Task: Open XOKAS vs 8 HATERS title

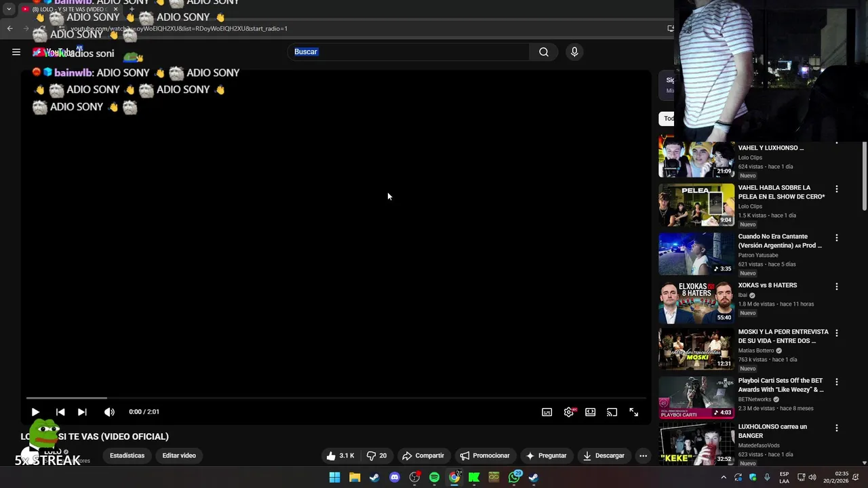Action: pyautogui.click(x=768, y=285)
